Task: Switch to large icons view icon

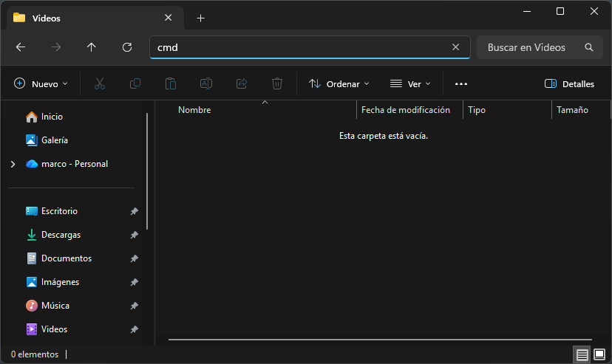Action: coord(599,354)
